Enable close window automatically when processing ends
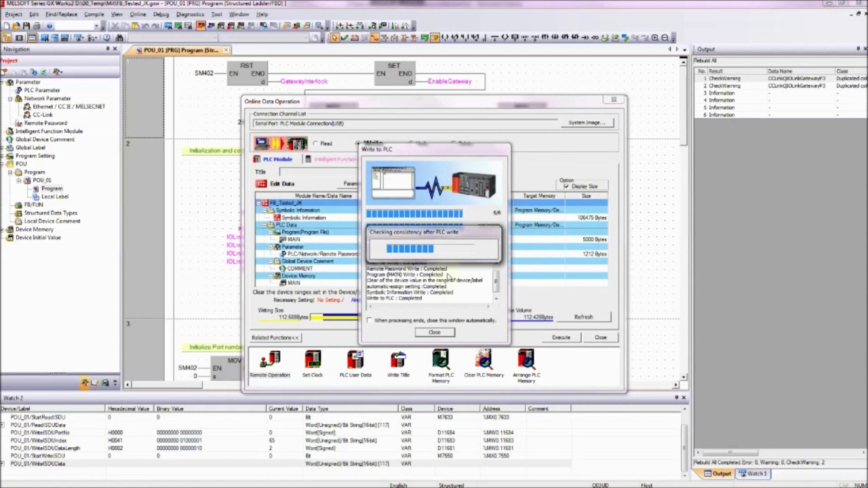Image resolution: width=868 pixels, height=488 pixels. point(370,320)
